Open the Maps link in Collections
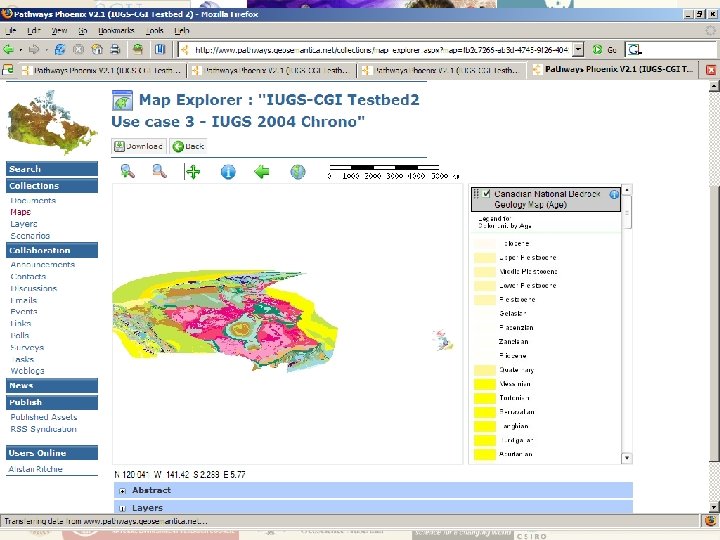 tap(20, 212)
